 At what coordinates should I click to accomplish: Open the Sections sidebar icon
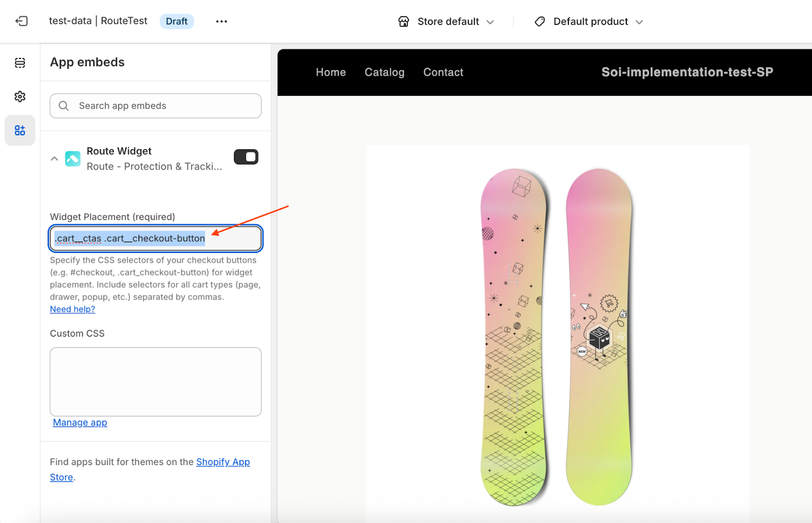pos(20,63)
